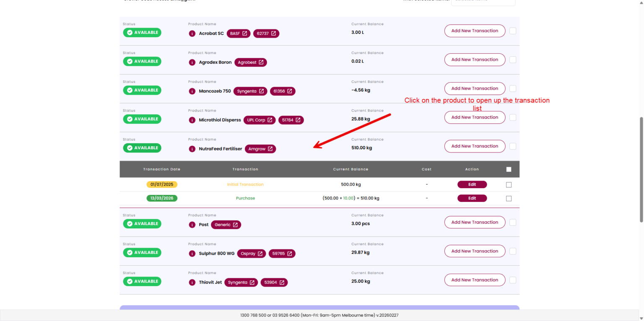Click the info icon beside Mancozeb 750

[192, 91]
